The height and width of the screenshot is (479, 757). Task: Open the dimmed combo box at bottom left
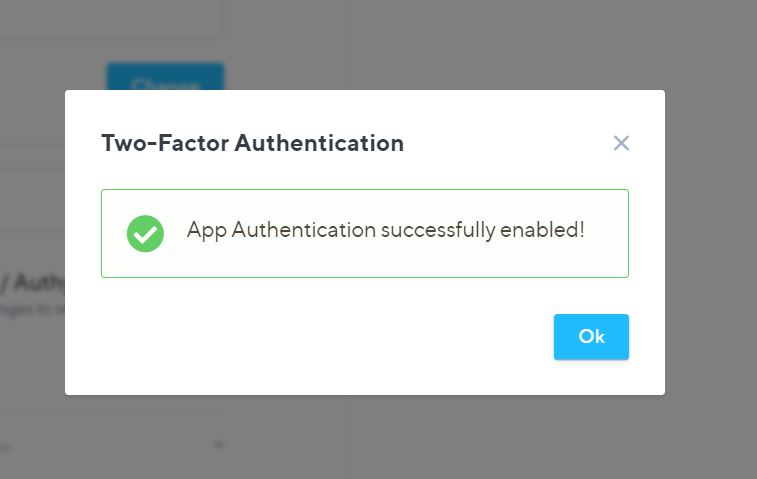point(112,444)
